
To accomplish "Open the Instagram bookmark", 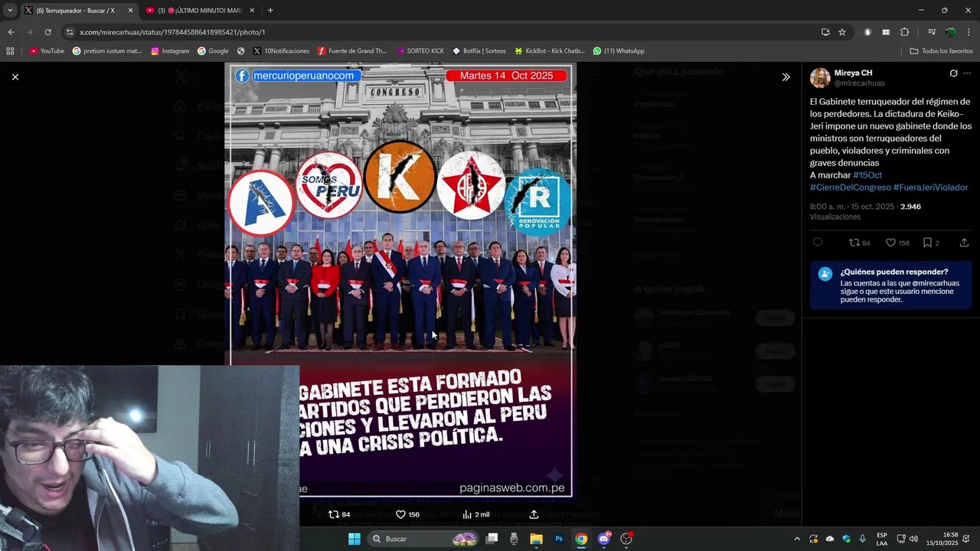I will tap(170, 51).
